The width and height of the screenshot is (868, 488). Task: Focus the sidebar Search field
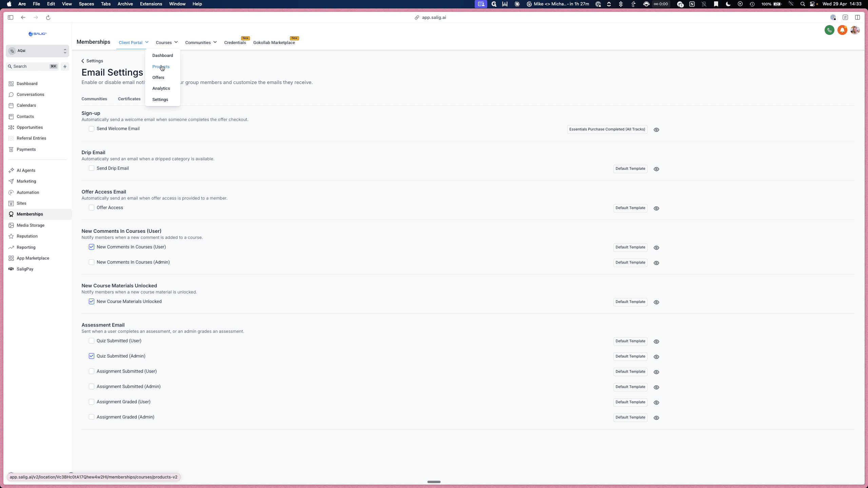(x=33, y=66)
